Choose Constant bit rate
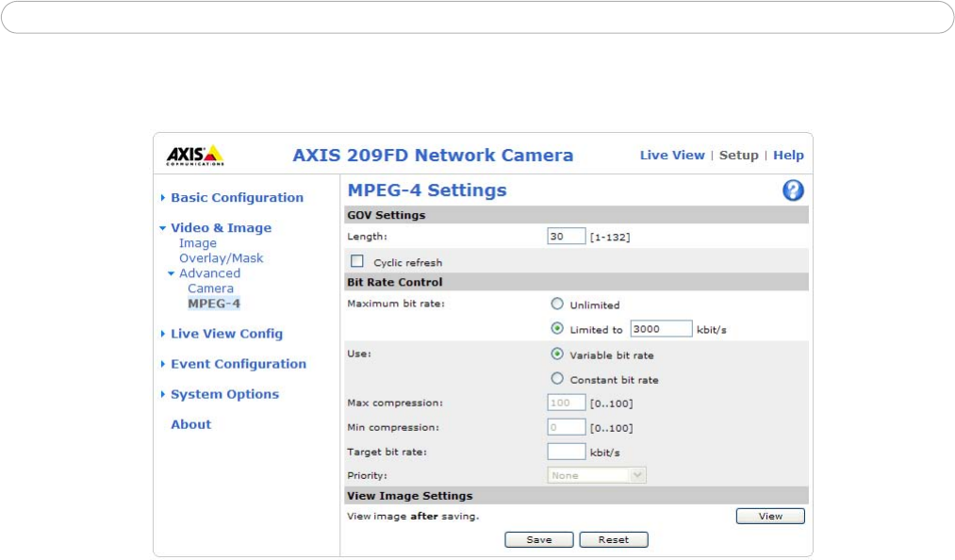The height and width of the screenshot is (560, 955). tap(557, 379)
